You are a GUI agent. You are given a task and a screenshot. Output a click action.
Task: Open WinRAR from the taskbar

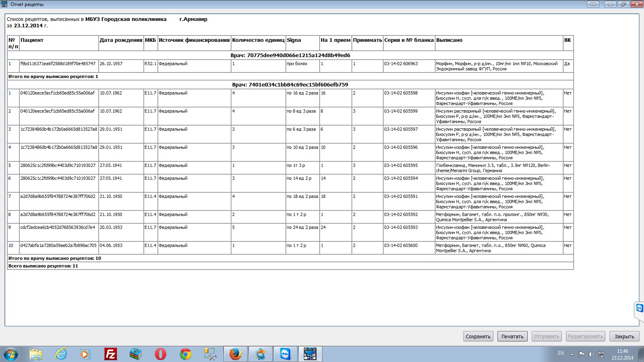(136, 354)
